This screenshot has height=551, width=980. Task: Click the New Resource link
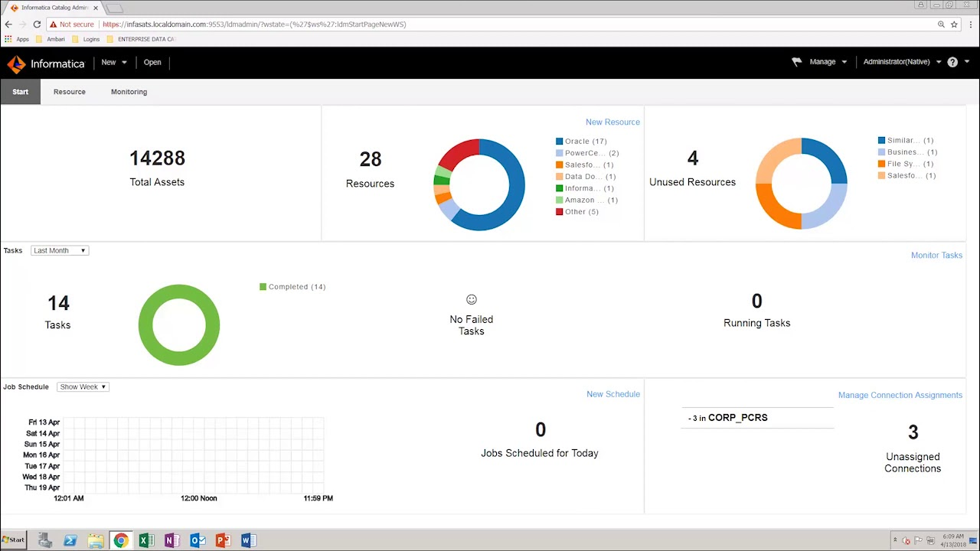[x=612, y=122]
